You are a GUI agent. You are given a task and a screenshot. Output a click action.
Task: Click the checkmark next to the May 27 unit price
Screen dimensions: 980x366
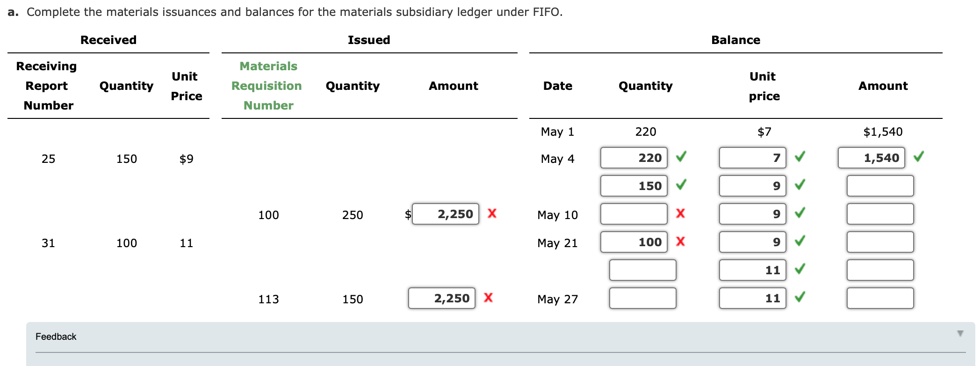click(800, 297)
